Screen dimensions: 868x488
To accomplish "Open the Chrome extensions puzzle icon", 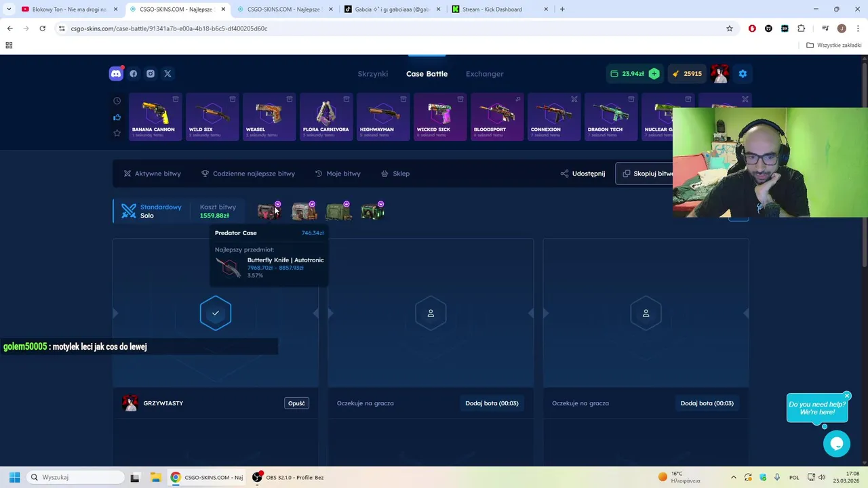I will tap(802, 28).
